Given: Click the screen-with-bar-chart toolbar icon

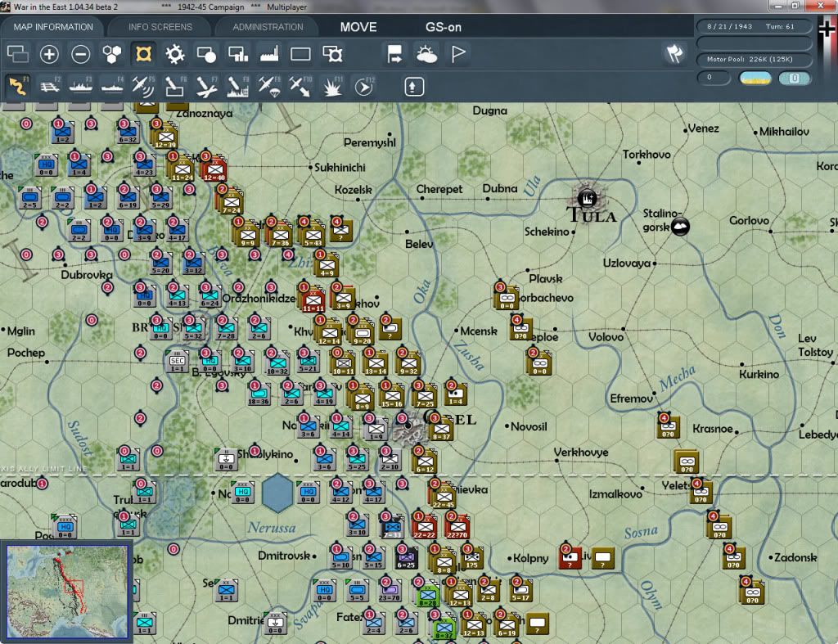Looking at the screenshot, I should (238, 54).
